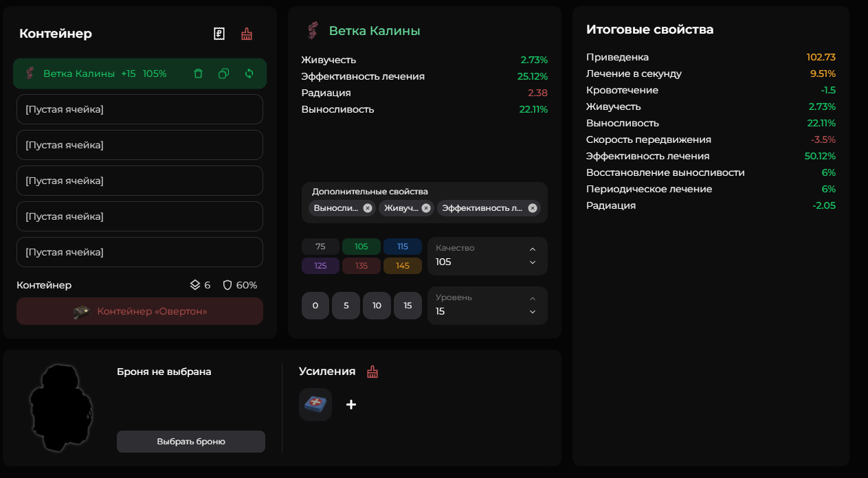Set quality preset to blue 115
Screen dimensions: 868x478
403,247
